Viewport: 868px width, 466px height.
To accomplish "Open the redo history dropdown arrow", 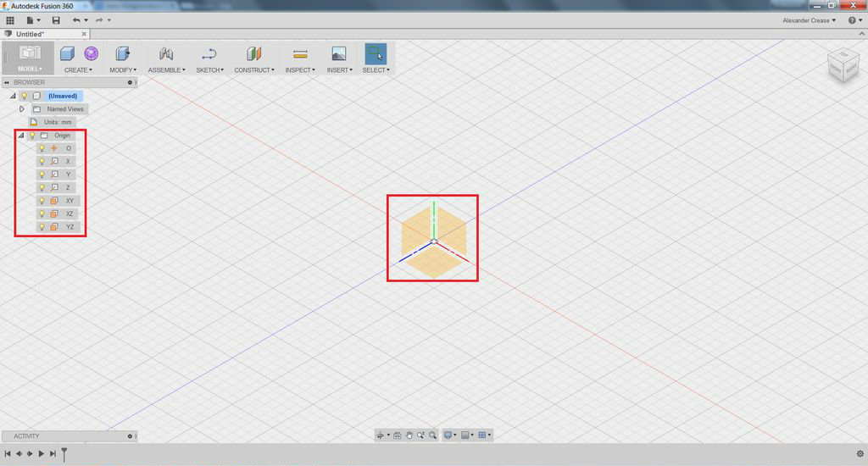I will 109,20.
